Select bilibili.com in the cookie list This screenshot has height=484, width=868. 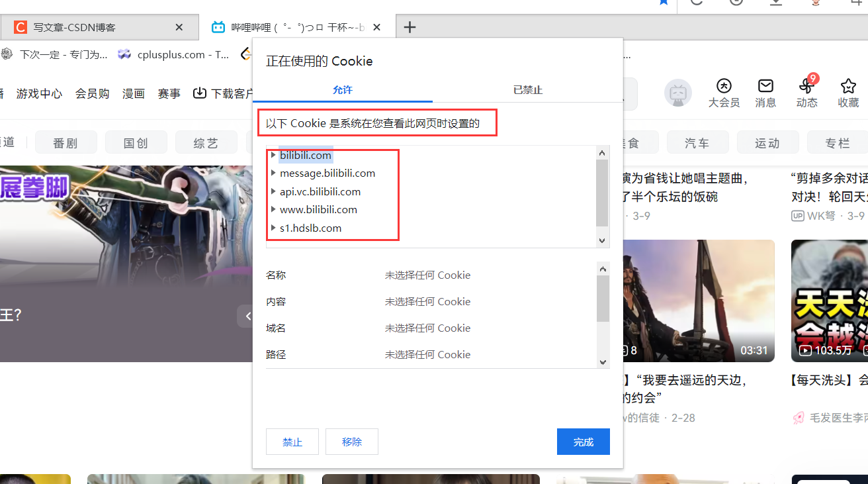(x=306, y=155)
